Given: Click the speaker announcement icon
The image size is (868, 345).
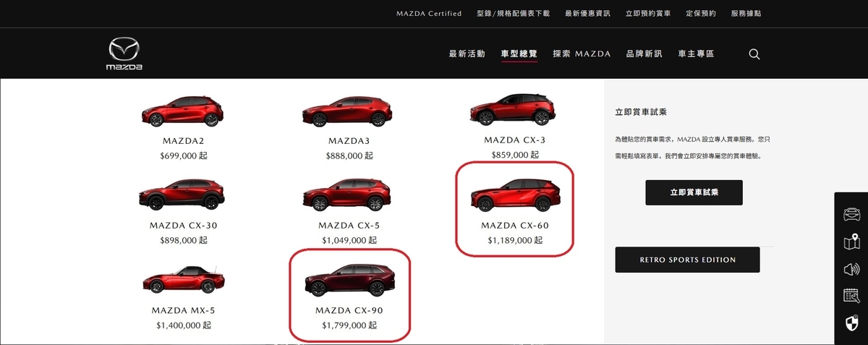Looking at the screenshot, I should [851, 269].
